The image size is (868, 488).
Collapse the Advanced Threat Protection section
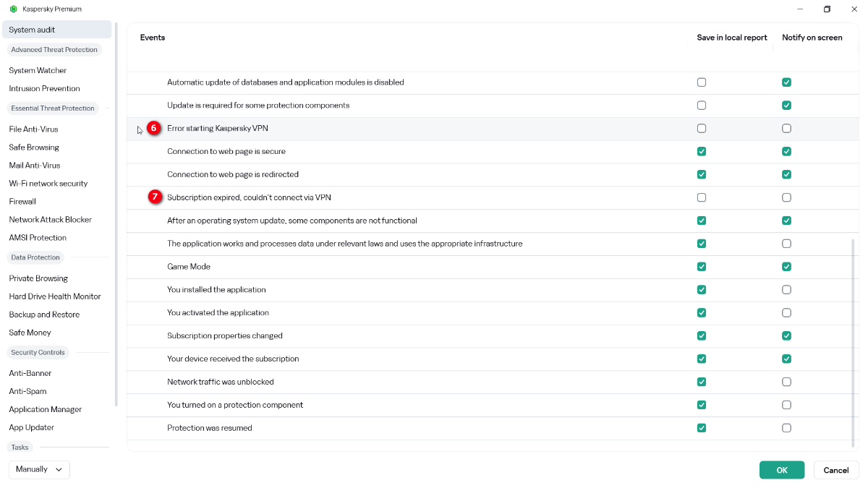(x=54, y=50)
